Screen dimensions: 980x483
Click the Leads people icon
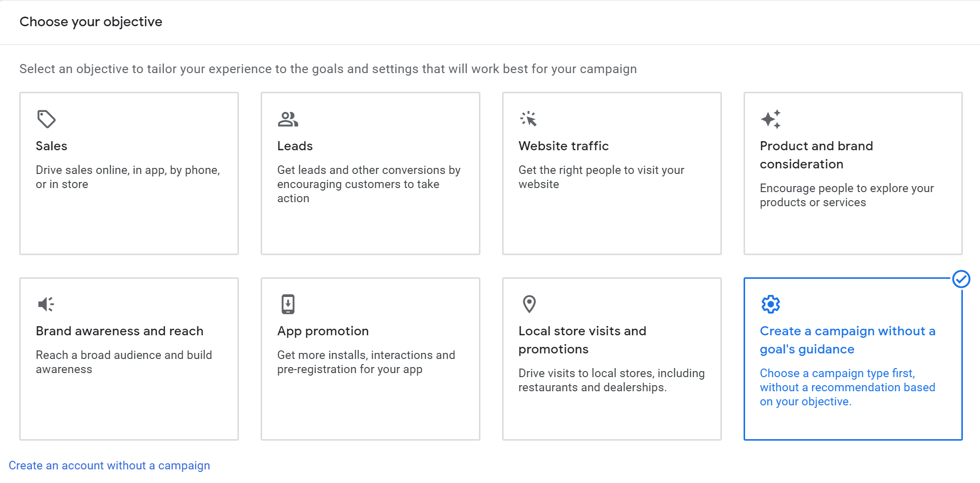(x=287, y=119)
